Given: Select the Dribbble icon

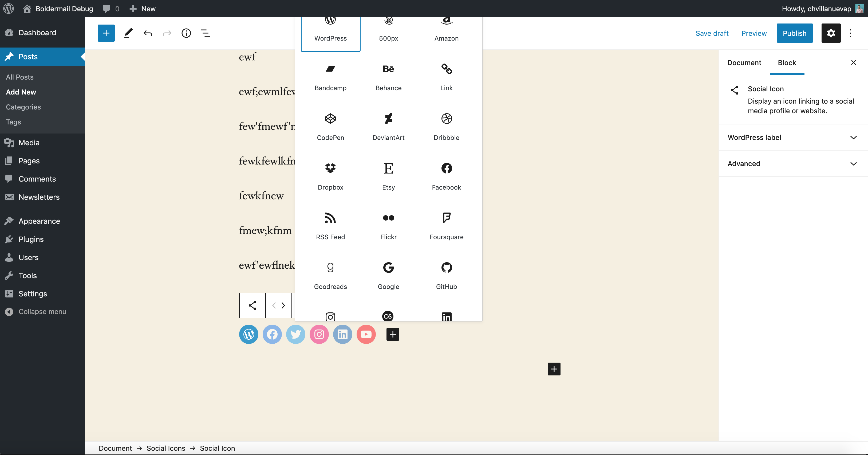Looking at the screenshot, I should 446,127.
